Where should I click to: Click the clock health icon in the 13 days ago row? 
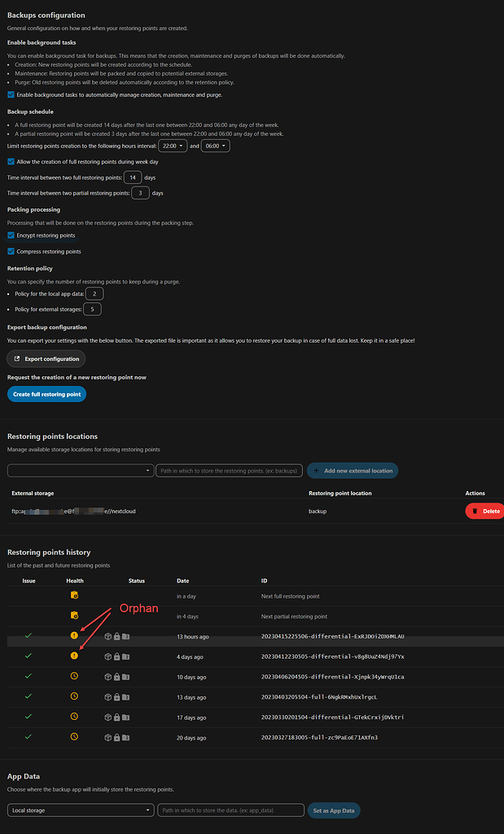tap(74, 696)
